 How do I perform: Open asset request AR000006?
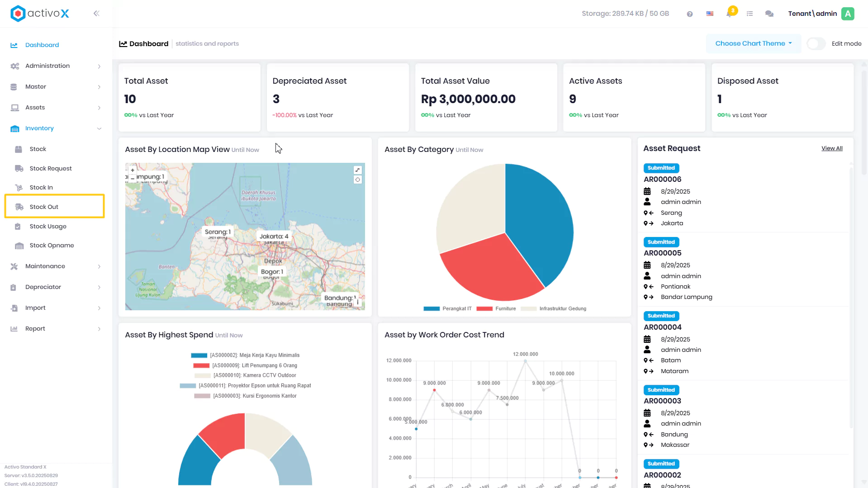click(662, 180)
